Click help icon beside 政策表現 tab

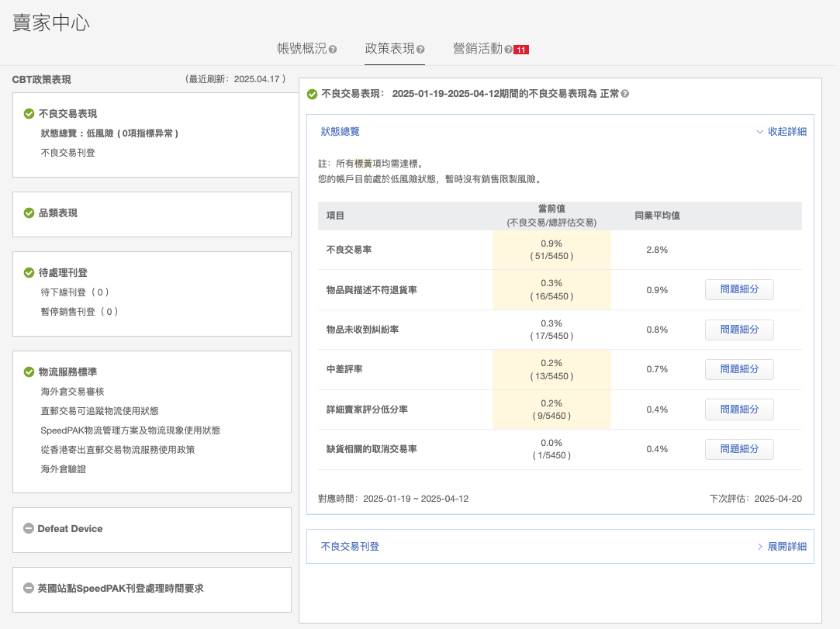[420, 50]
